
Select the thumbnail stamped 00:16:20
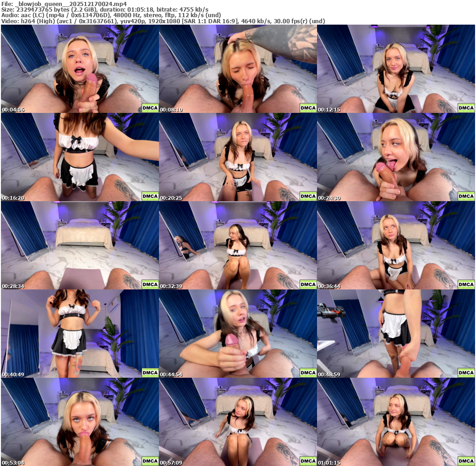80,157
